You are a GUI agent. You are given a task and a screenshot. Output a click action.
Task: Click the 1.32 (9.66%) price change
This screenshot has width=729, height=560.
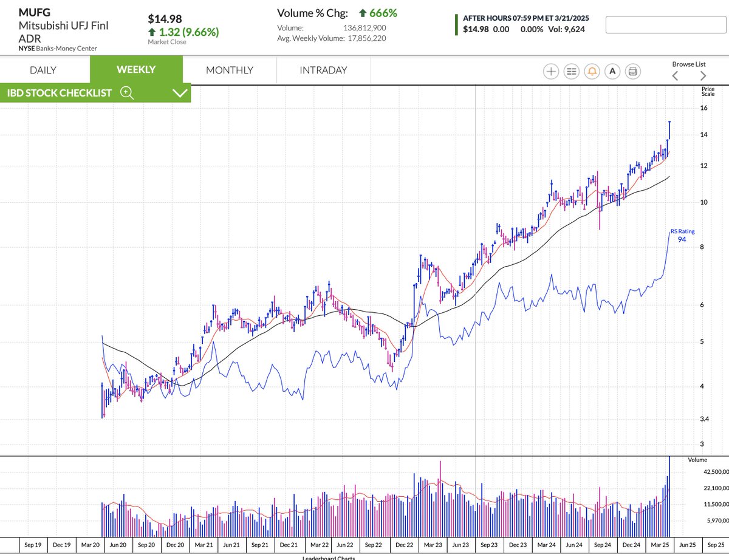tap(183, 32)
